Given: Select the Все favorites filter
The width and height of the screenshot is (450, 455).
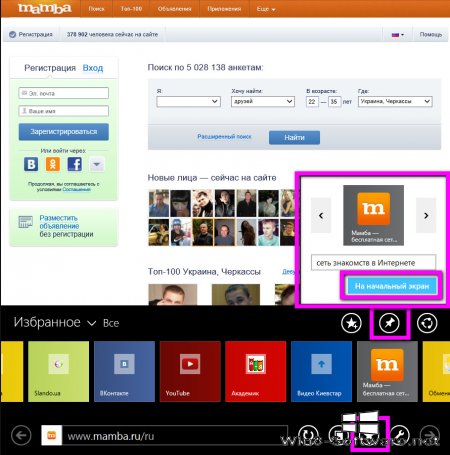Looking at the screenshot, I should [x=111, y=323].
